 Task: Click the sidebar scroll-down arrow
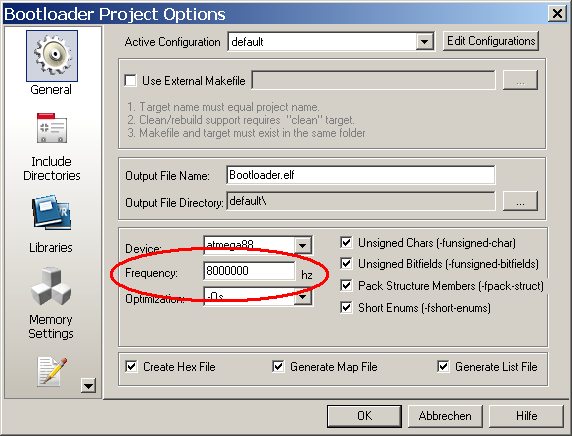[x=88, y=385]
